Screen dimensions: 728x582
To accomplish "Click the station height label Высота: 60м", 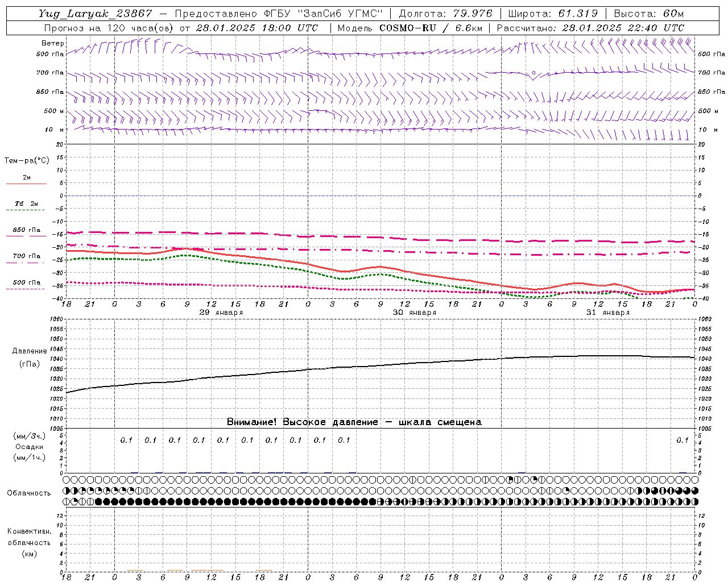I will [649, 14].
